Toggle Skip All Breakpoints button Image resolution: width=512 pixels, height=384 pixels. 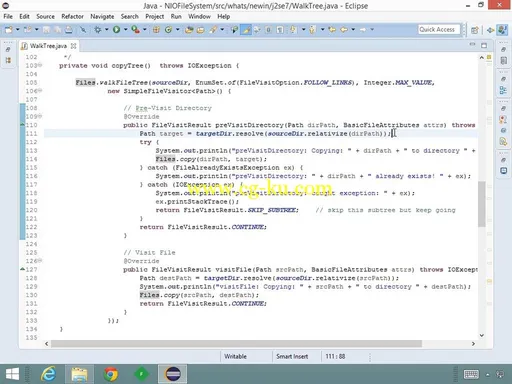click(83, 30)
